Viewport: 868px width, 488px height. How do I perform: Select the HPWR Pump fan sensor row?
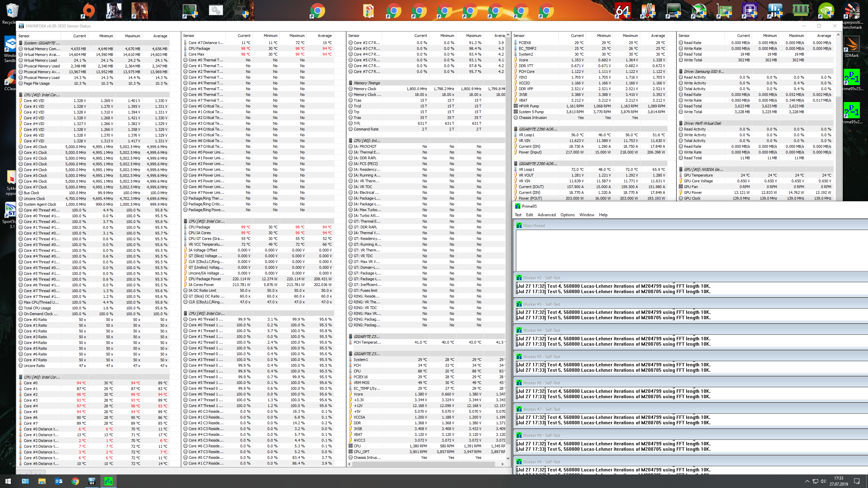590,106
